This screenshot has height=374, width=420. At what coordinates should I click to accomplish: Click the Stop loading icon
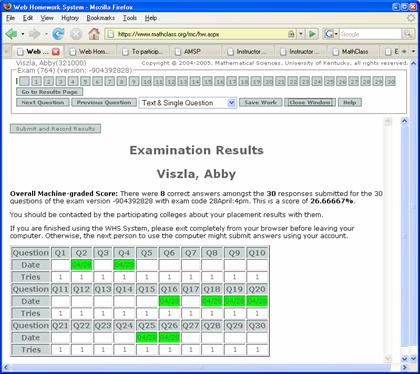(76, 34)
